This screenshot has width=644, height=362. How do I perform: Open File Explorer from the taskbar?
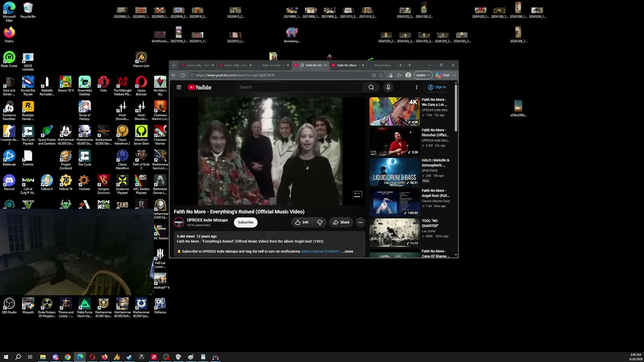[43, 357]
